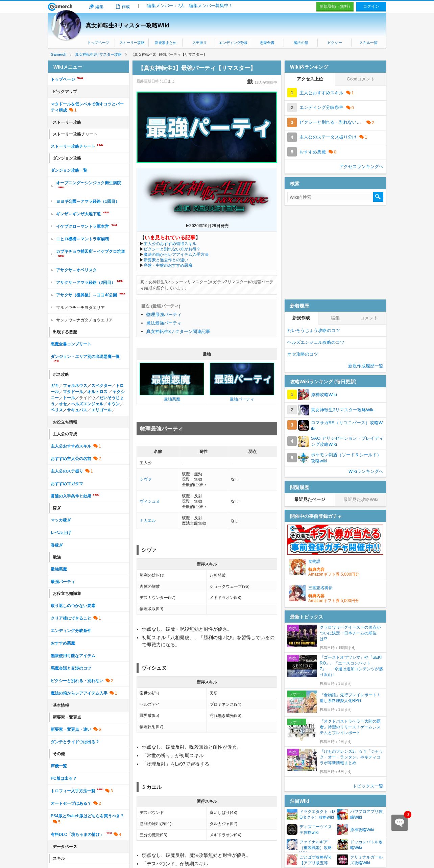Open 新規作成履歴一覧 link
Screen dimensions: 434x868
tap(366, 366)
